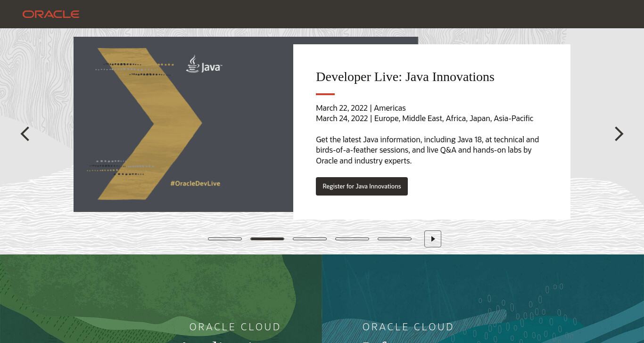Open the teal Oracle Cloud panel
Image resolution: width=644 pixels, height=343 pixels.
(483, 299)
